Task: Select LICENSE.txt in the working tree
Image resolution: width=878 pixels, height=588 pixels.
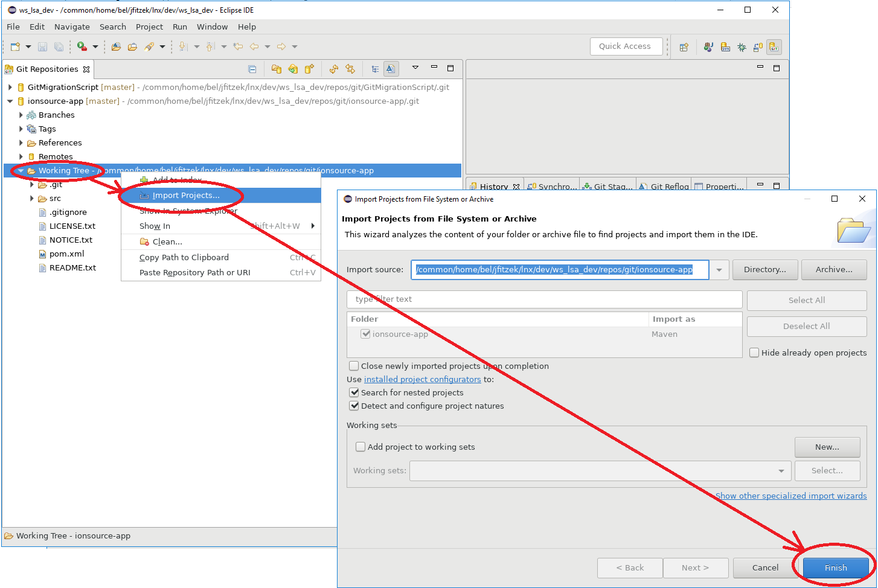Action: point(72,226)
